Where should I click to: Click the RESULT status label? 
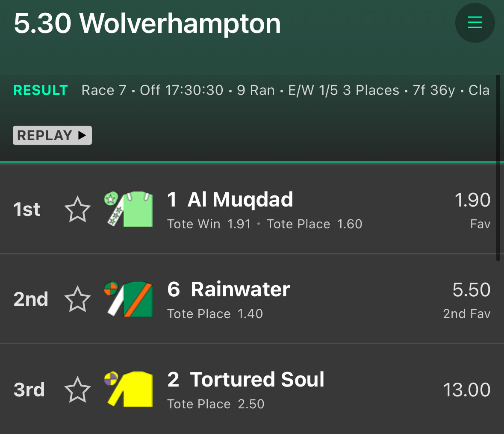tap(41, 90)
